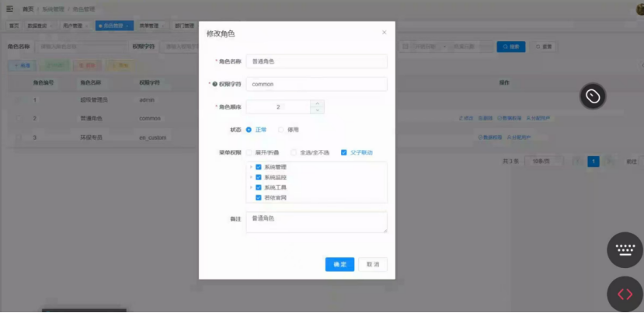Screen dimensions: 644x313
Task: Expand the 系统工具 tree node arrow
Action: 251,187
